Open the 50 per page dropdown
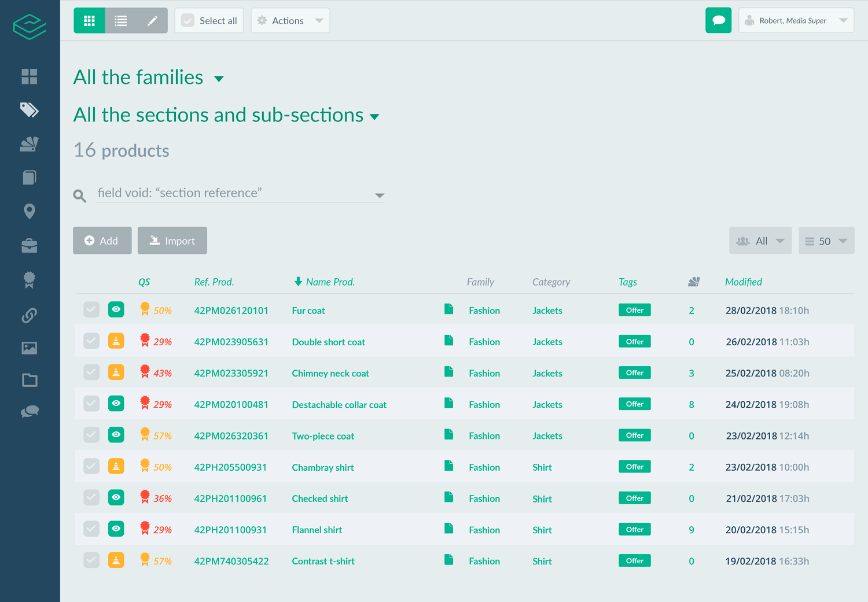The height and width of the screenshot is (602, 868). click(x=826, y=241)
